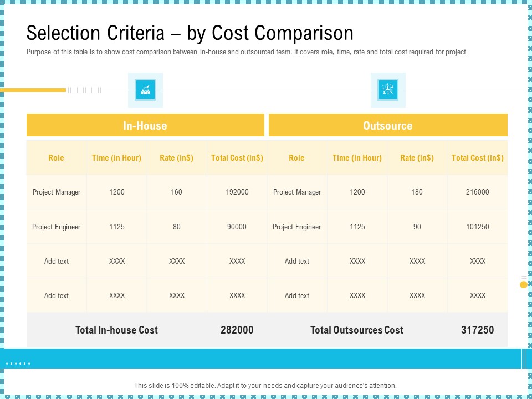Click the total cost value '192000'

pyautogui.click(x=237, y=192)
